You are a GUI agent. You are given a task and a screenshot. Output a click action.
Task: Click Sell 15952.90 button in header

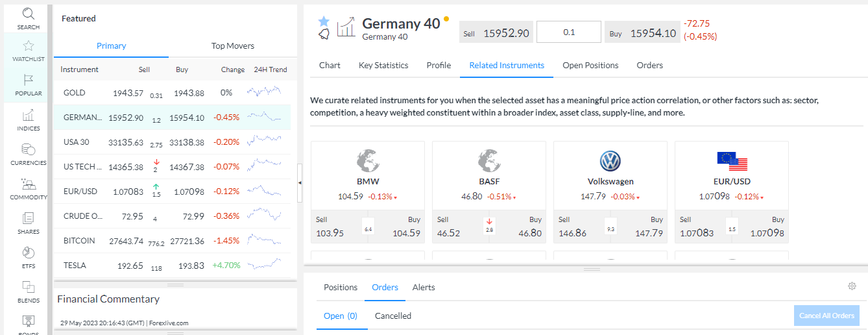tap(496, 32)
